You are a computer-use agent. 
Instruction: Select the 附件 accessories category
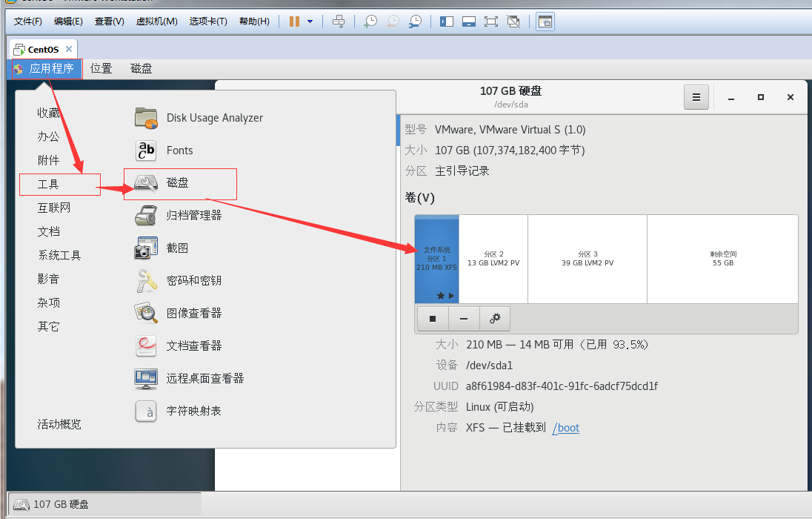tap(48, 160)
